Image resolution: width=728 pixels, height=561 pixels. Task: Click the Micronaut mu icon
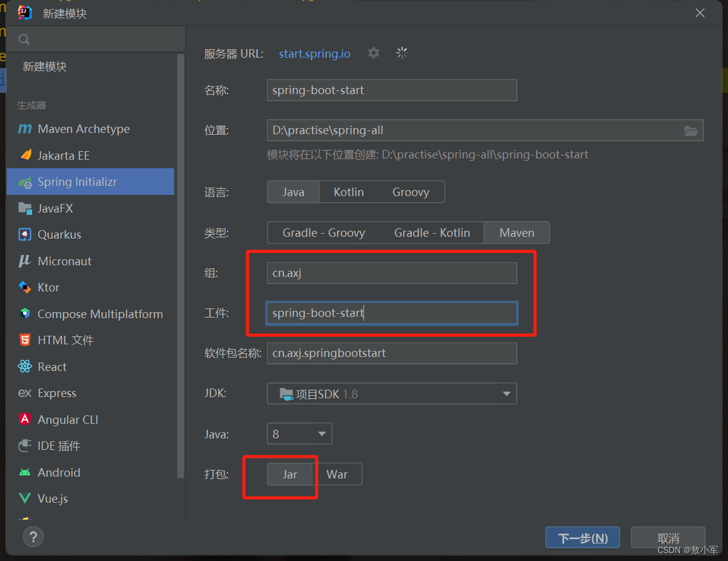(25, 261)
